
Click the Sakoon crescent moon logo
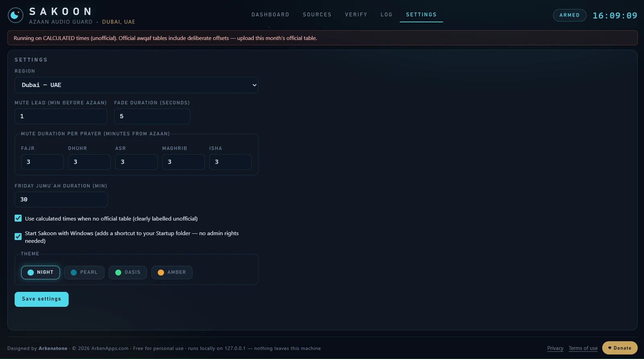(15, 15)
